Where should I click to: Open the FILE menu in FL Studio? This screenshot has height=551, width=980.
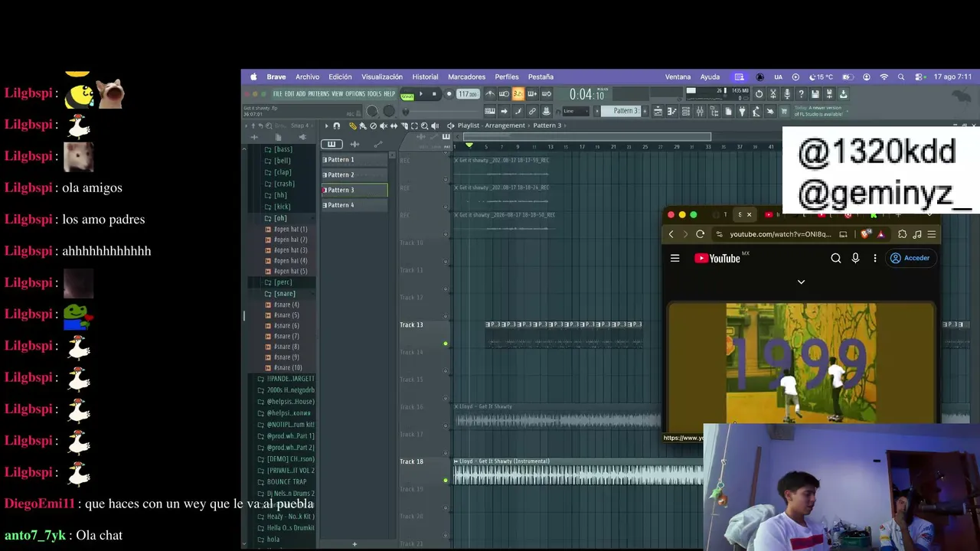(277, 94)
